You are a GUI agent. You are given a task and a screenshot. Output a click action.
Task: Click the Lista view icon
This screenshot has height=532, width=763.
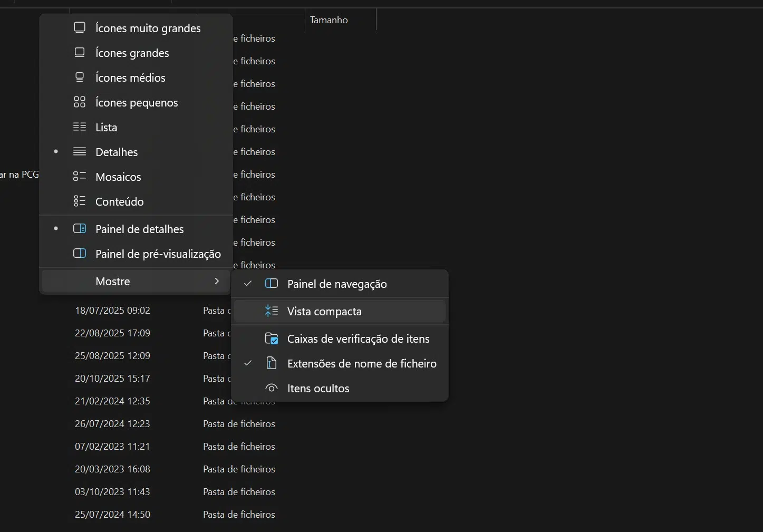pyautogui.click(x=80, y=127)
